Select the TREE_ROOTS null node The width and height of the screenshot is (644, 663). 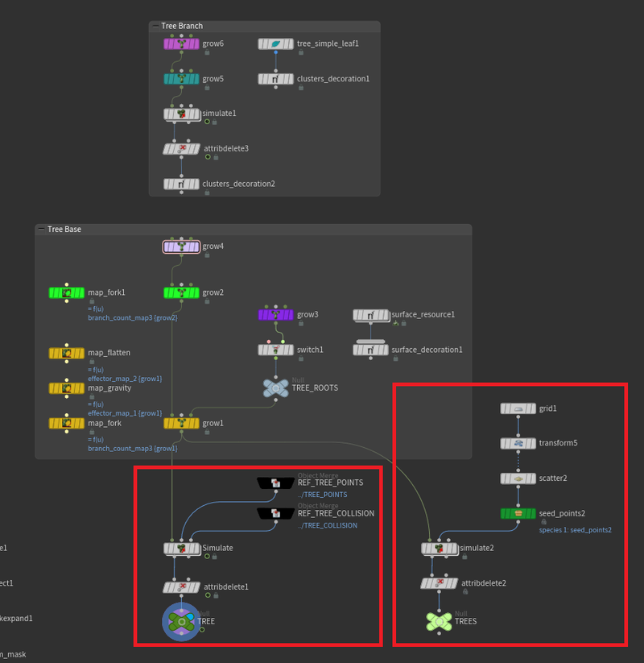pyautogui.click(x=275, y=387)
